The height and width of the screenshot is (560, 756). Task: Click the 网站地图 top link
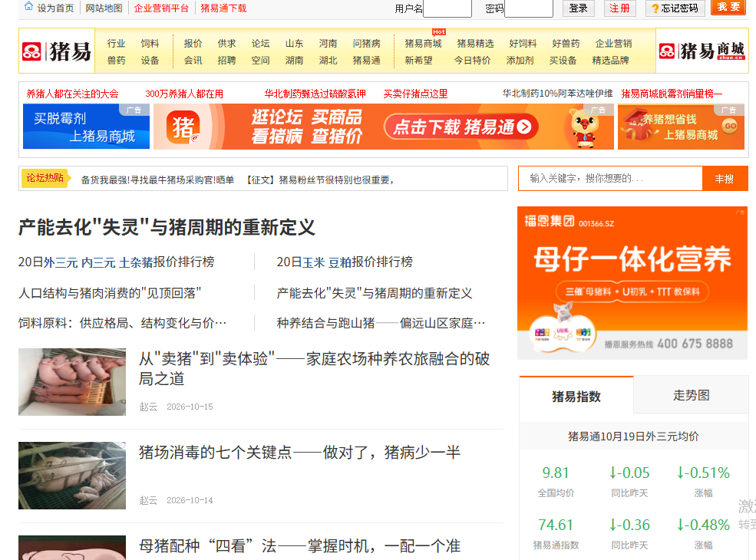click(104, 8)
